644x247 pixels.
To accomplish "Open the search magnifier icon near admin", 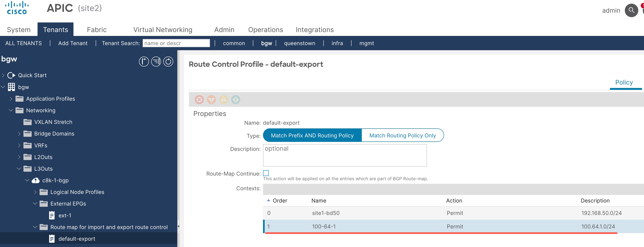I will (631, 10).
